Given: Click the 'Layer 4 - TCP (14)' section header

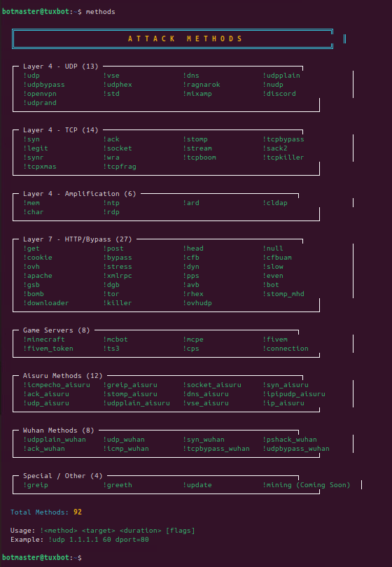Looking at the screenshot, I should pos(61,130).
